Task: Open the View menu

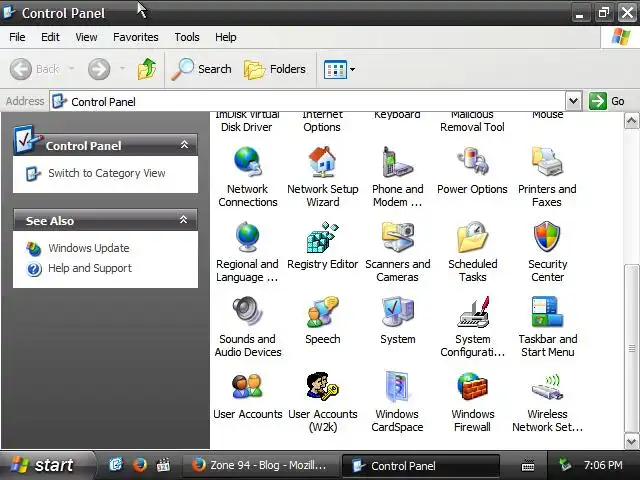Action: coord(86,37)
